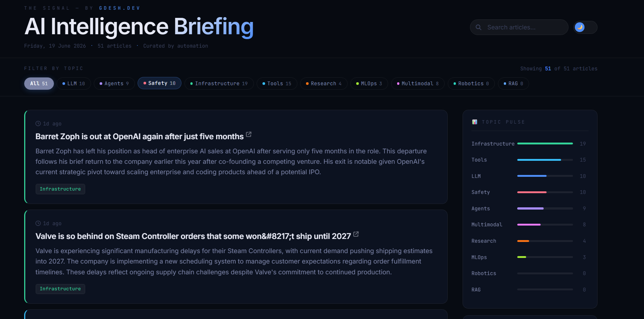Image resolution: width=644 pixels, height=319 pixels.
Task: Click the Infrastructure progress bar in Topic Pulse
Action: coord(545,143)
